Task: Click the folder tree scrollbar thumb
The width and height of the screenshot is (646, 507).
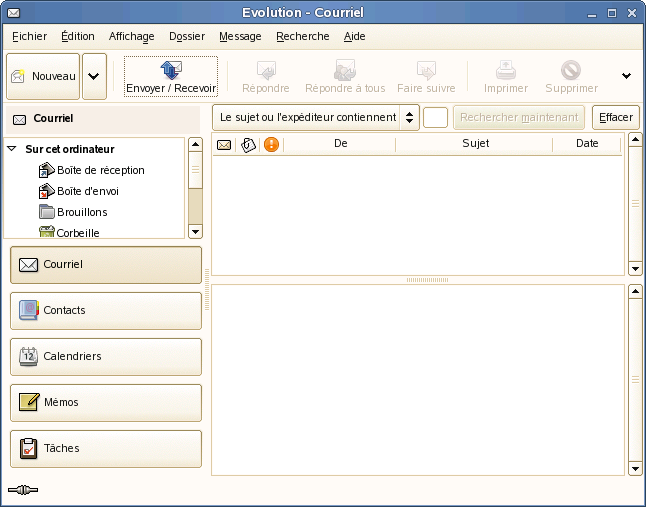Action: click(195, 170)
